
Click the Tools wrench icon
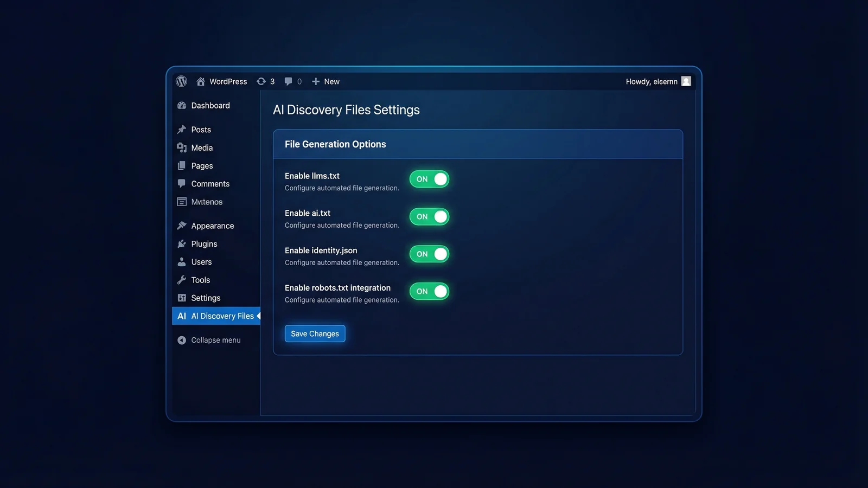[x=182, y=280]
